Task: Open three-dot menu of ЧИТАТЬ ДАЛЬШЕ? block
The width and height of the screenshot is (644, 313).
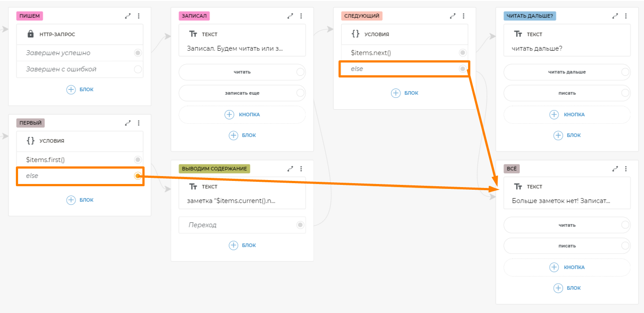Action: [626, 16]
